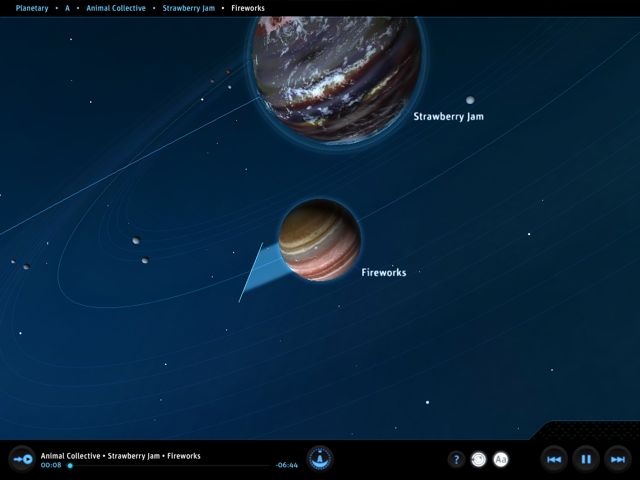
Task: Click the elapsed time 00:08
Action: point(51,465)
